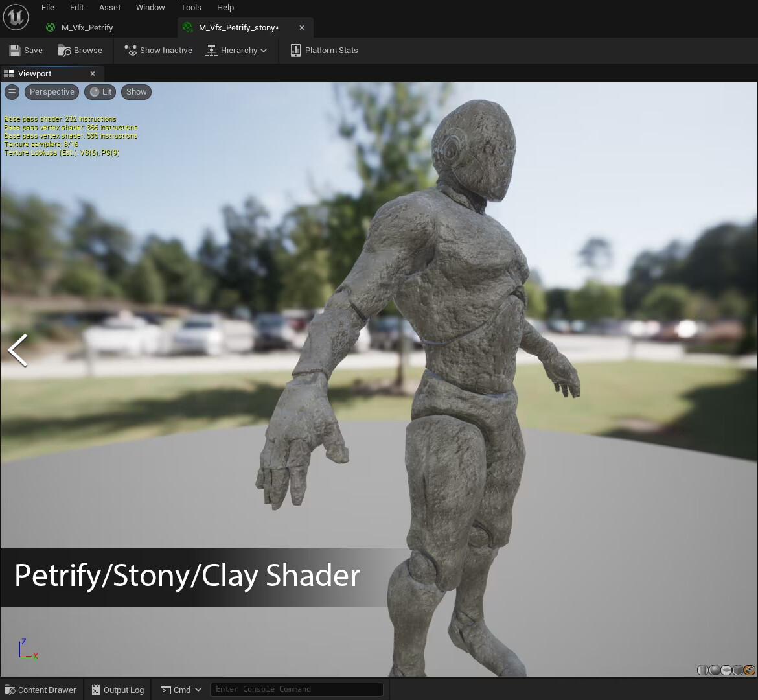Set preview mesh to cylinder primitive

pos(703,670)
